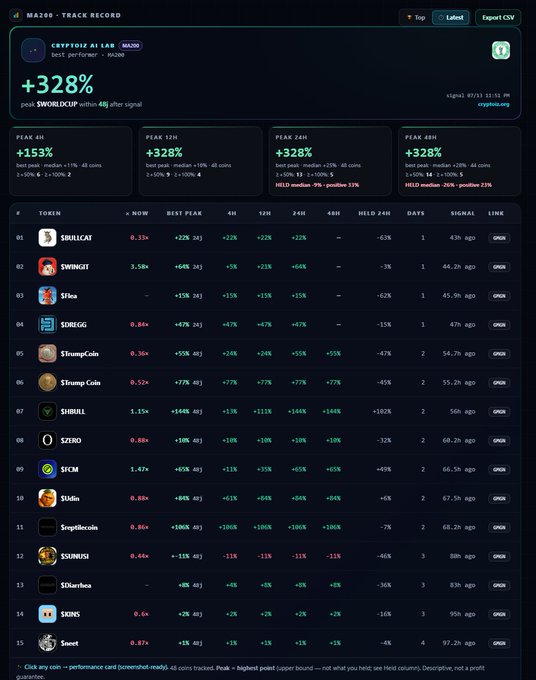Image resolution: width=536 pixels, height=680 pixels.
Task: Open GMGN link for $ZERO
Action: (499, 440)
